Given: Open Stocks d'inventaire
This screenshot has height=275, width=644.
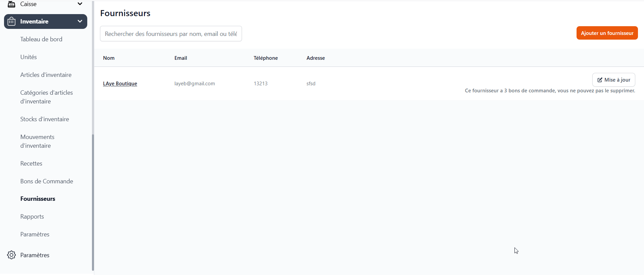Looking at the screenshot, I should pyautogui.click(x=44, y=119).
